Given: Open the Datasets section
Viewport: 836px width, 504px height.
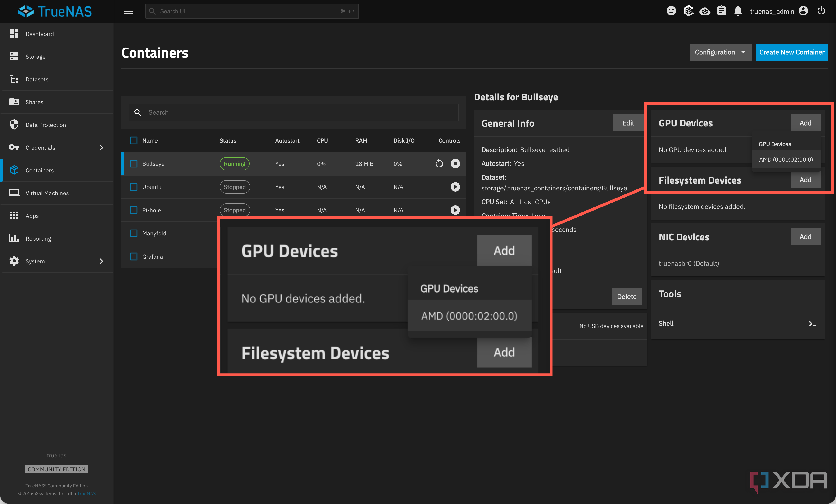Looking at the screenshot, I should tap(57, 79).
